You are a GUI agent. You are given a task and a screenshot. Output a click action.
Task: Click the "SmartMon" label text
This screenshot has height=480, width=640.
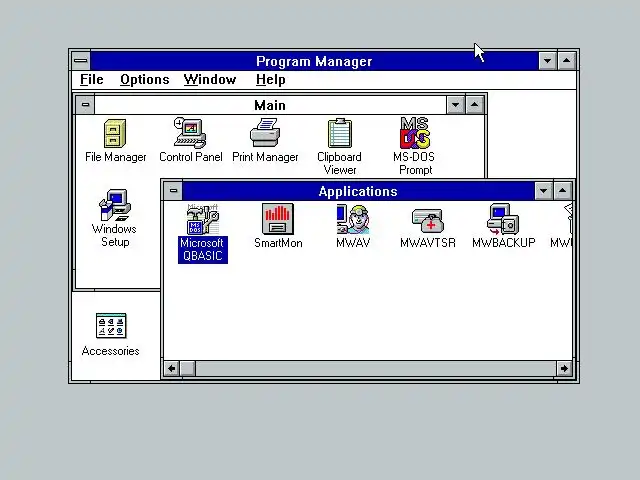[278, 243]
